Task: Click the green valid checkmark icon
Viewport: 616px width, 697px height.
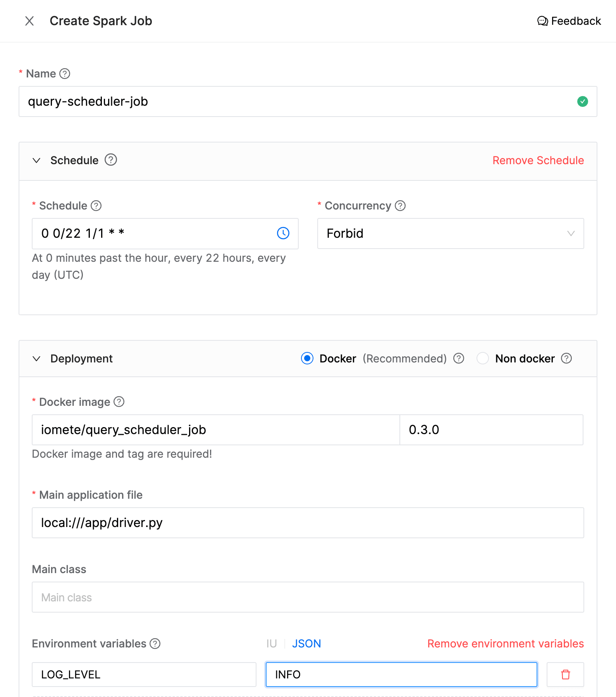Action: 582,101
